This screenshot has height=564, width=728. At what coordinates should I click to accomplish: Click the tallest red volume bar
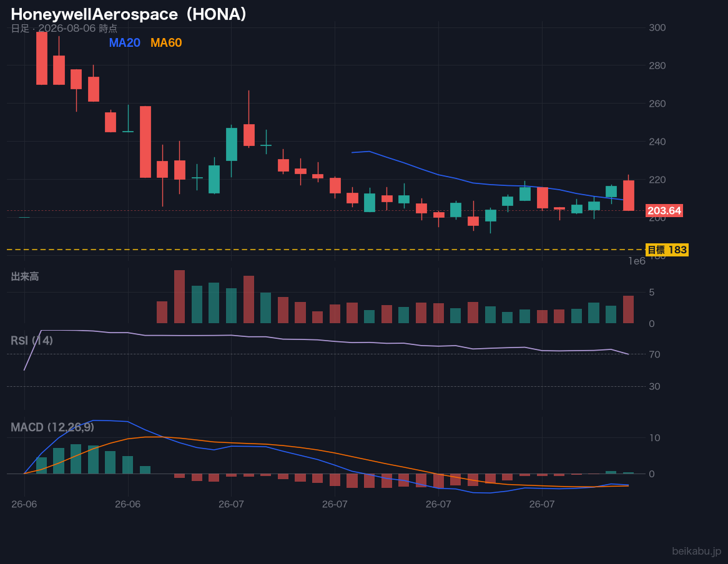coord(180,296)
